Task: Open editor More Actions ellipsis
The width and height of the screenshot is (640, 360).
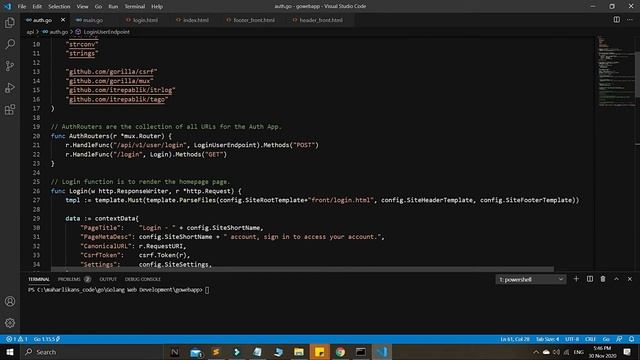Action: [629, 20]
